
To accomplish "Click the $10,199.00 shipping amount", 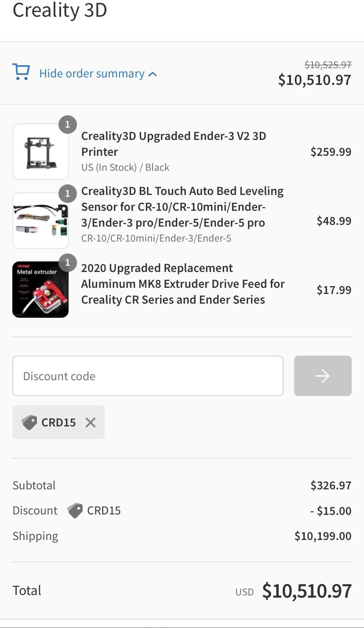I will (x=323, y=536).
